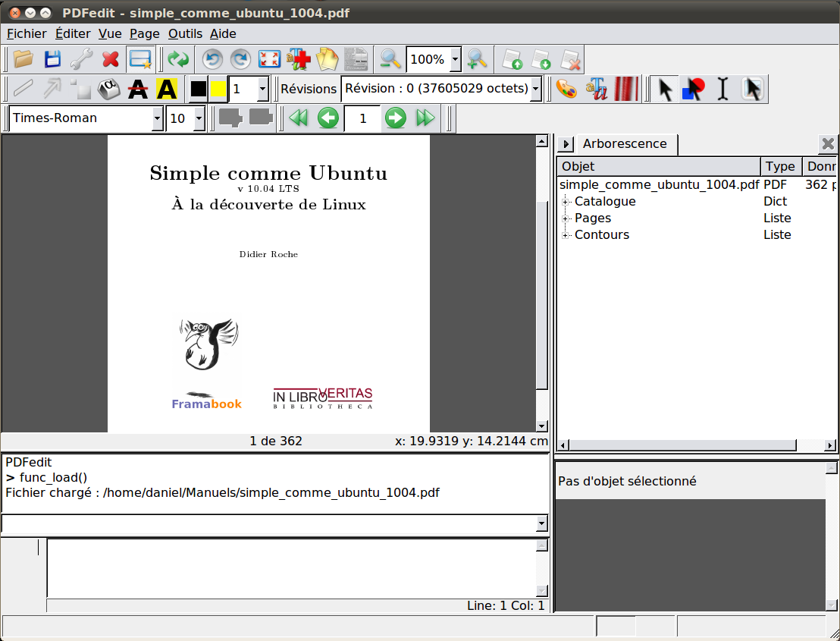Open the Times-Roman font dropdown

coord(158,118)
